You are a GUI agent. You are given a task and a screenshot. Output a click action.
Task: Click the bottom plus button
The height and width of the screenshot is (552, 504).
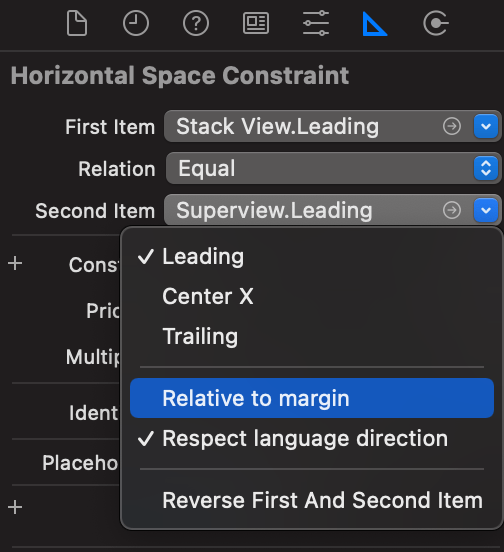[15, 507]
